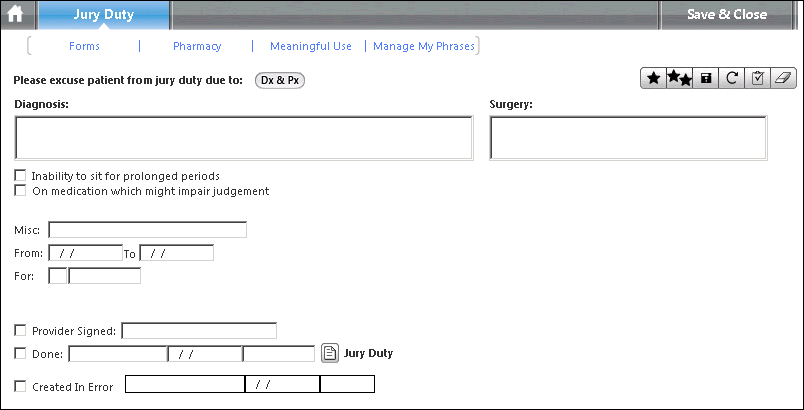This screenshot has height=410, width=804.
Task: Click the circular refresh arrow icon
Action: (x=732, y=78)
